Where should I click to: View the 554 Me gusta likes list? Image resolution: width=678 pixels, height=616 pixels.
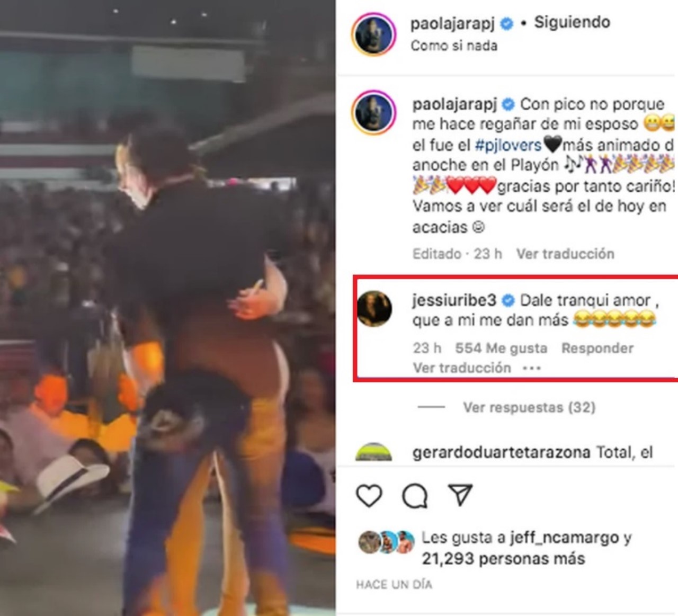coord(501,348)
